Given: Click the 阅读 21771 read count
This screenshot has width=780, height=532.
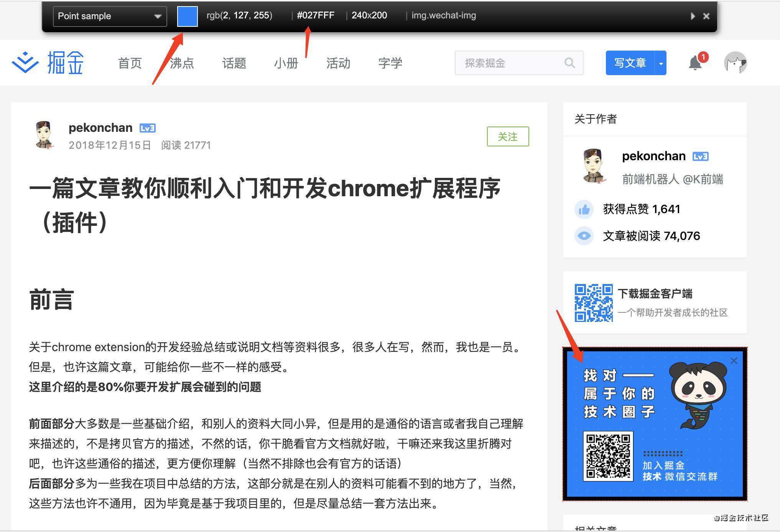Looking at the screenshot, I should pos(186,145).
